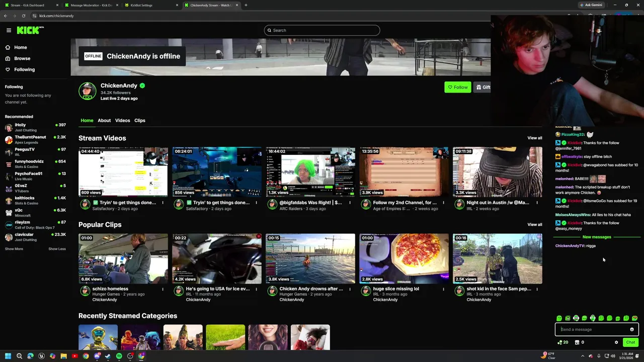Viewport: 644px width, 362px height.
Task: Click View all for Popular Clips
Action: [x=534, y=224]
